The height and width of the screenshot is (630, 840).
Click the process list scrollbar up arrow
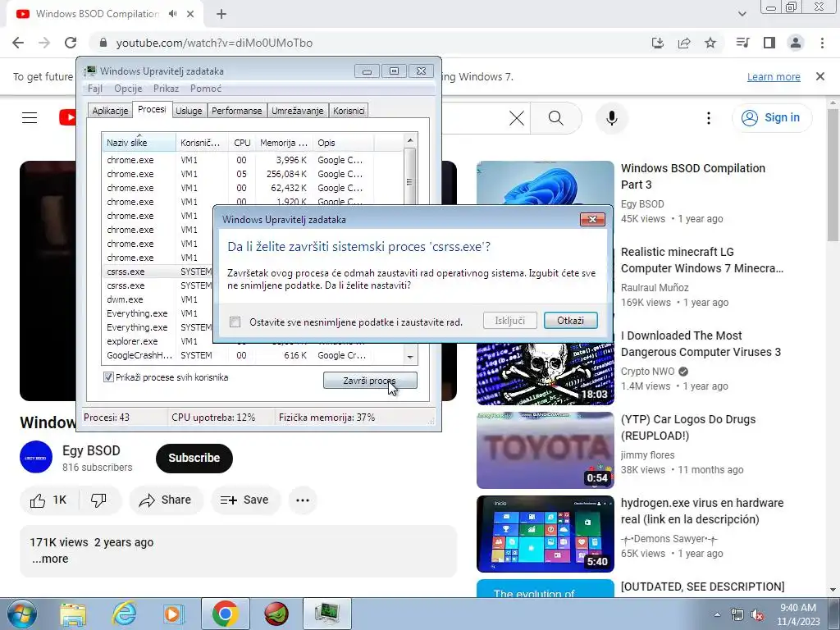coord(410,140)
